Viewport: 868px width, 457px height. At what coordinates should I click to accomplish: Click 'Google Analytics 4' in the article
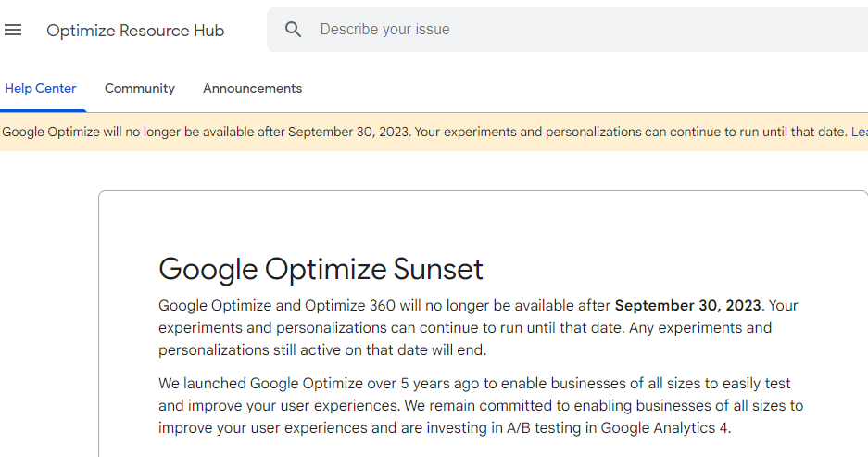tap(665, 428)
